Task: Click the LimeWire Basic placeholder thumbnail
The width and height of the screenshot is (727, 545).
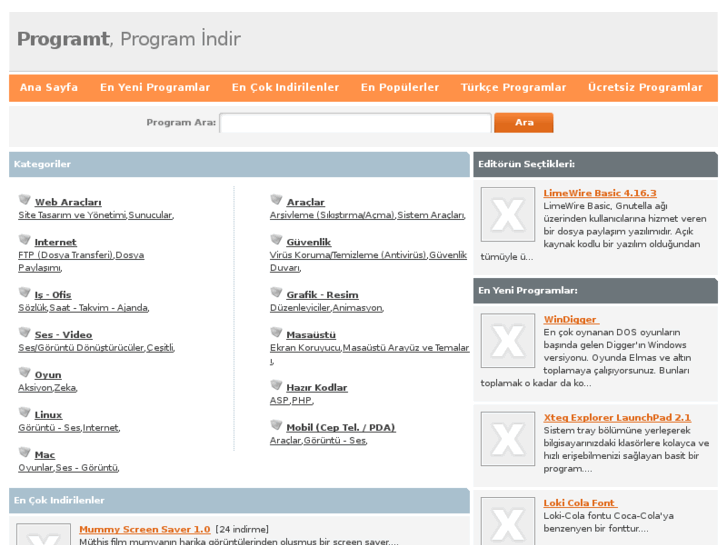Action: [508, 214]
